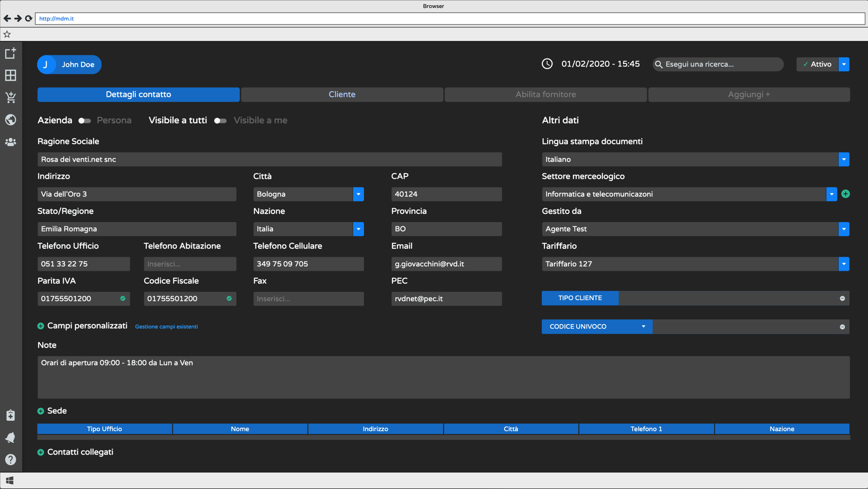Add a new Settore merceologico with the green plus
The height and width of the screenshot is (489, 868).
845,194
